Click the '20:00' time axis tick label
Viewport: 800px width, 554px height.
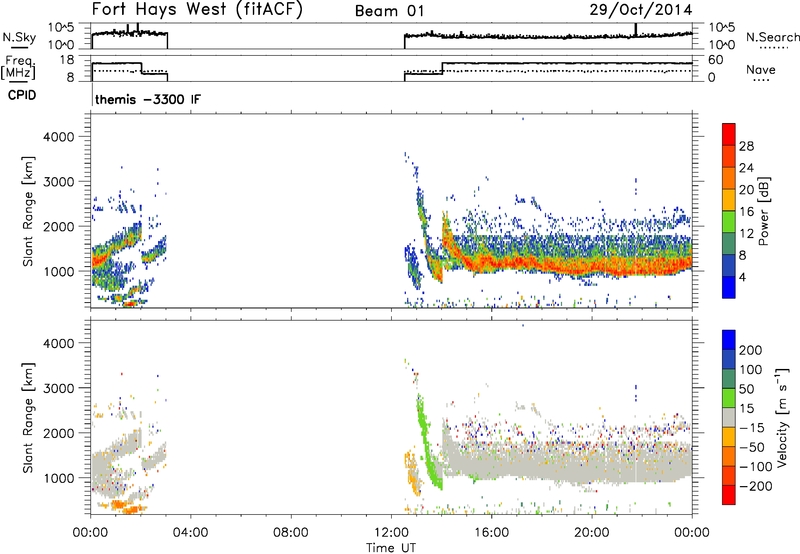pos(591,533)
